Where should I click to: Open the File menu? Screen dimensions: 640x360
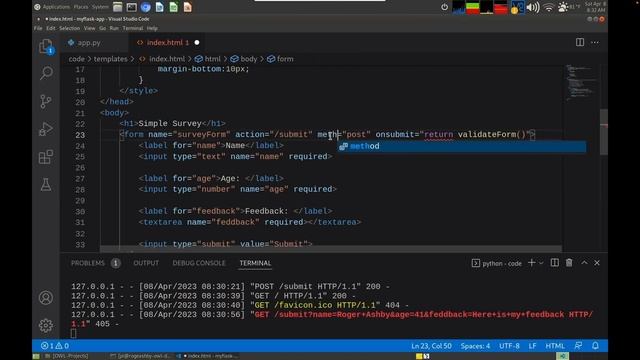(x=38, y=28)
